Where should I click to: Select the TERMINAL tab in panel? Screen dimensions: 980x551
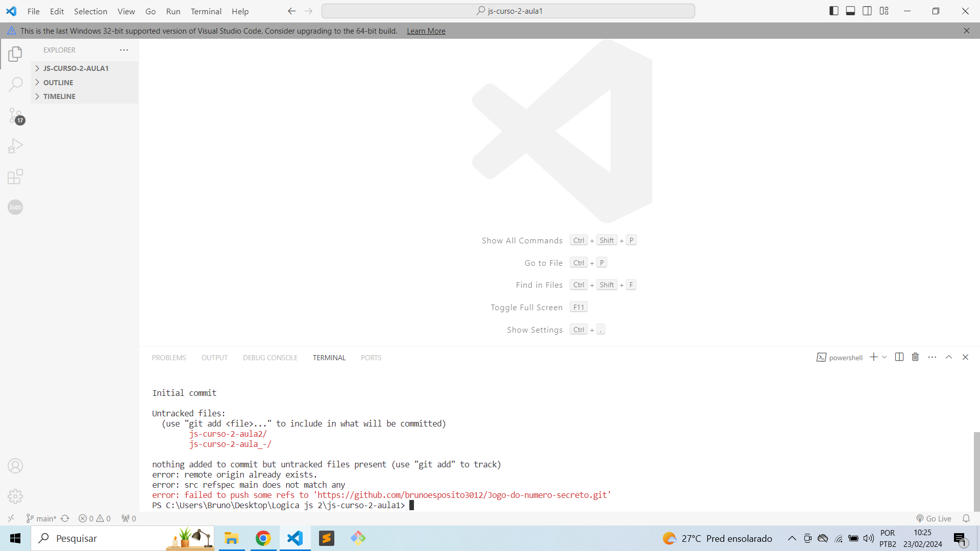(329, 357)
